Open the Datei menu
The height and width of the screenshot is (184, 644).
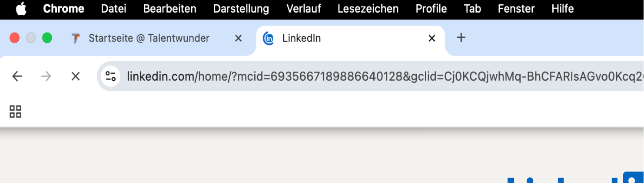click(113, 9)
